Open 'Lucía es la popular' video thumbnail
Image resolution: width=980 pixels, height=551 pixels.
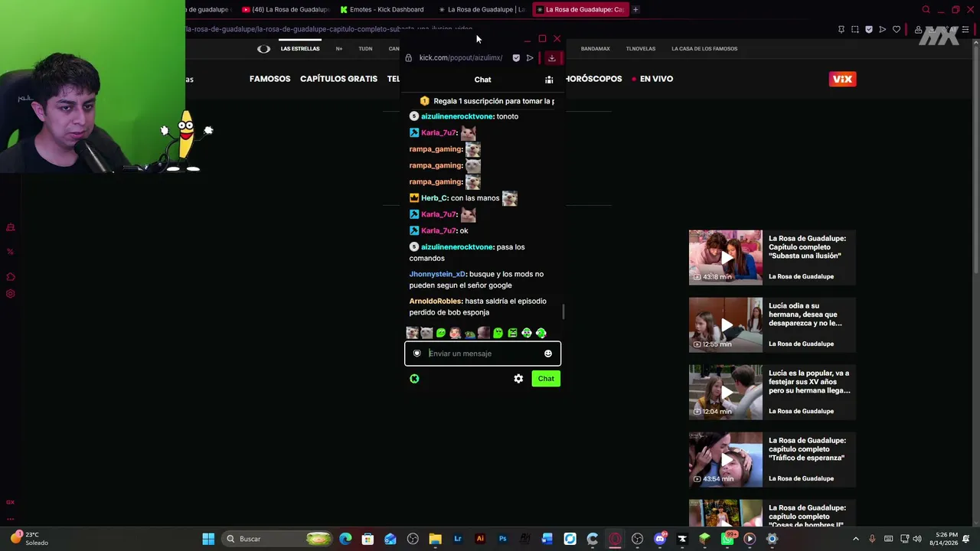tap(726, 393)
